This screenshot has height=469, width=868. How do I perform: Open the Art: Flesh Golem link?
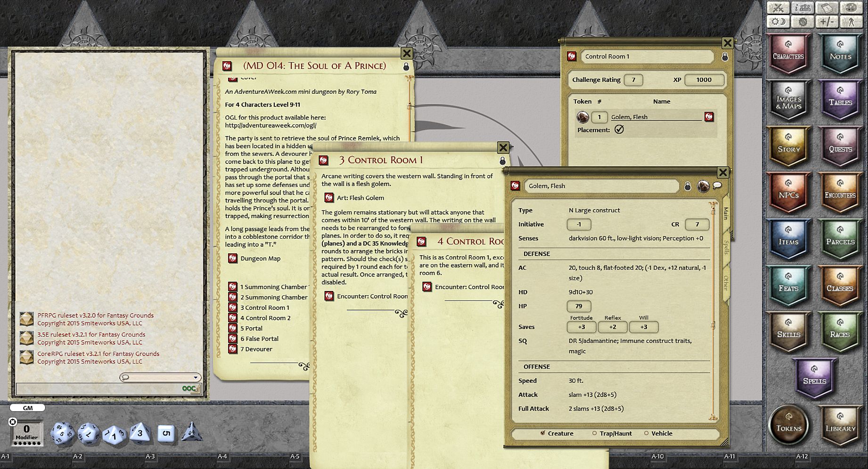tap(329, 198)
